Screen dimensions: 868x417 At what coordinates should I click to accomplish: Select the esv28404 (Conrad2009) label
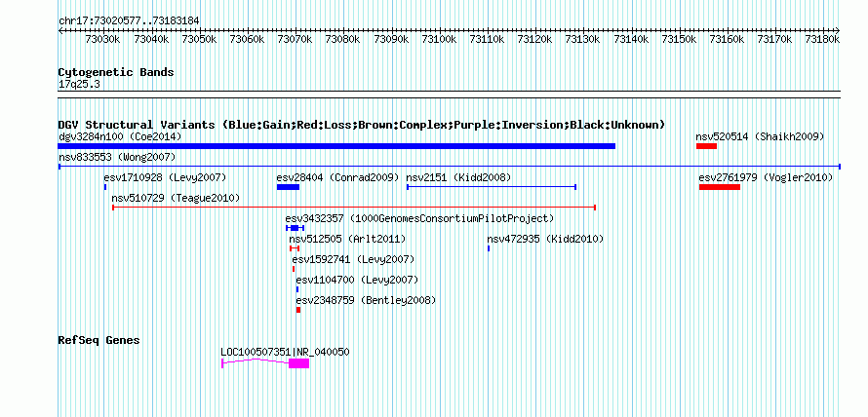(337, 177)
